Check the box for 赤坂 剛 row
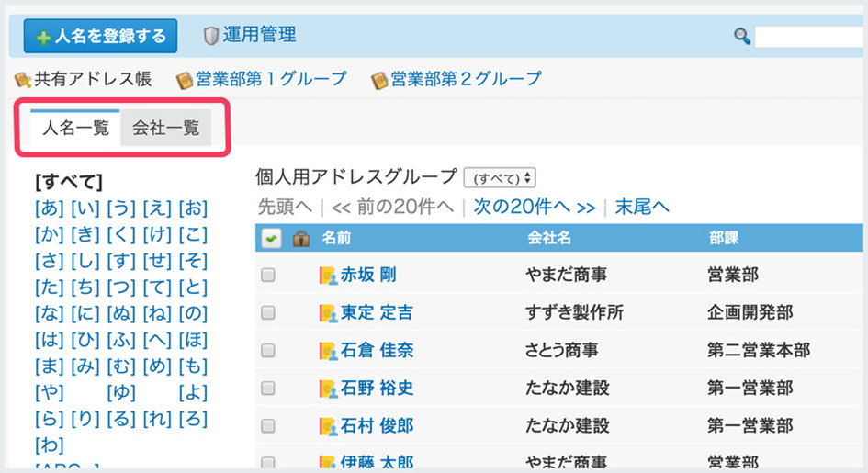Viewport: 868px width, 473px height. (x=268, y=276)
